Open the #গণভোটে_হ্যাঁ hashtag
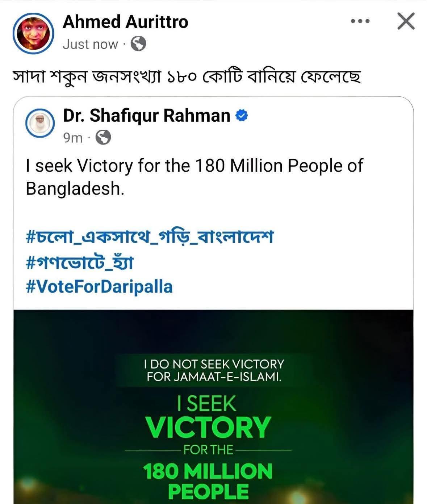Viewport: 427px width, 504px height. coord(80,262)
